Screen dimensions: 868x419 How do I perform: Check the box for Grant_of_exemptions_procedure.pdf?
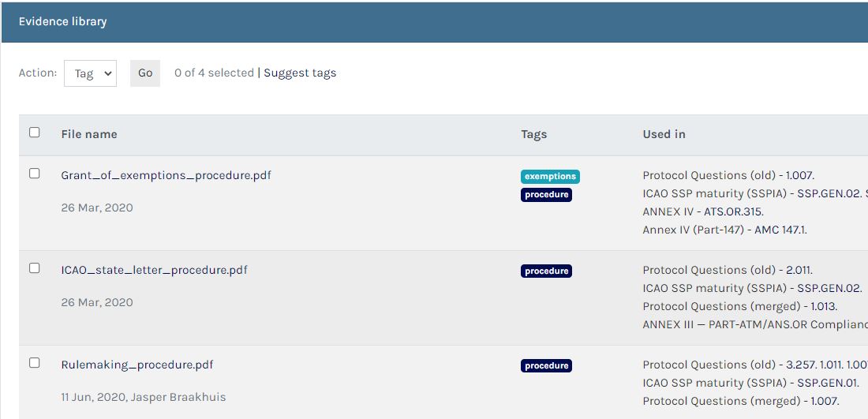coord(35,174)
